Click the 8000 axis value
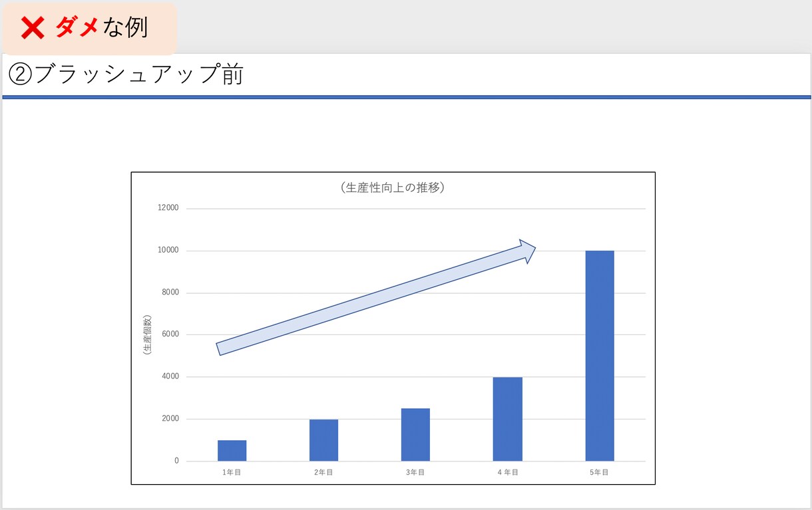The height and width of the screenshot is (510, 812). pos(170,293)
